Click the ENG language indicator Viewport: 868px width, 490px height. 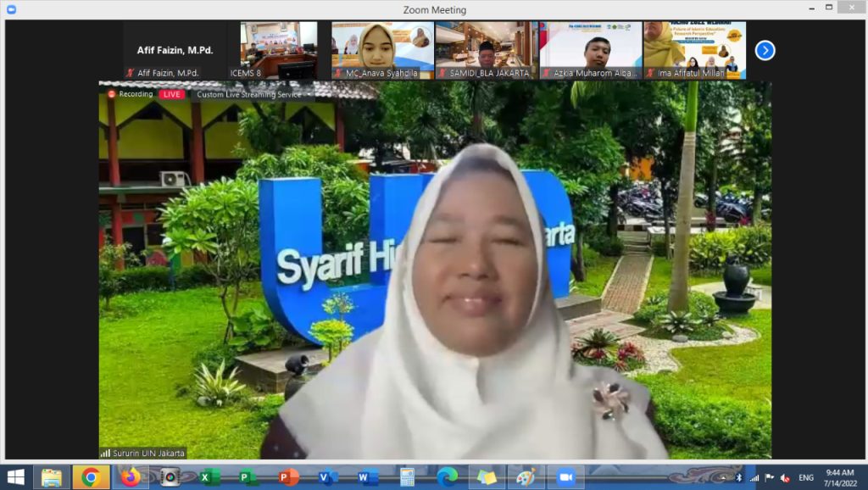pos(806,477)
